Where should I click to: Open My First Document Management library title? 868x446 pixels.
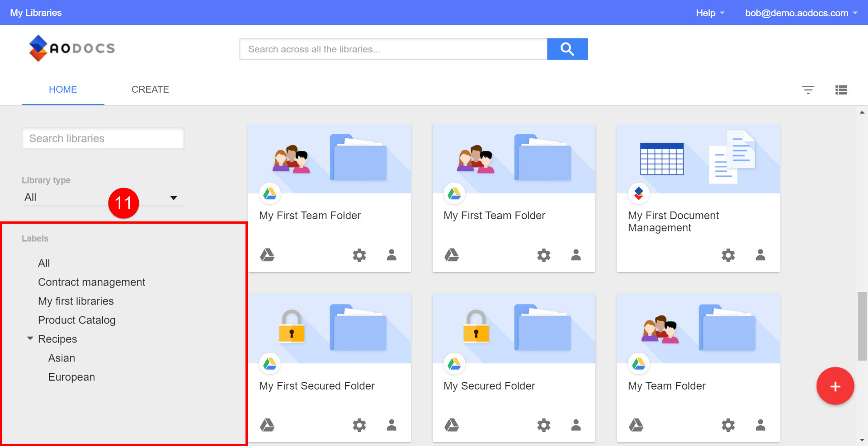[673, 221]
